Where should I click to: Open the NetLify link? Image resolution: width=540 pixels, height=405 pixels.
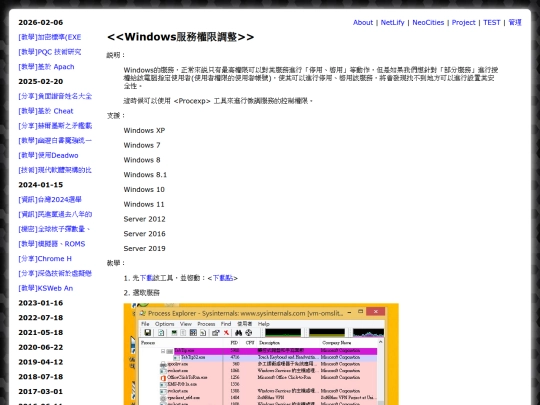[392, 22]
